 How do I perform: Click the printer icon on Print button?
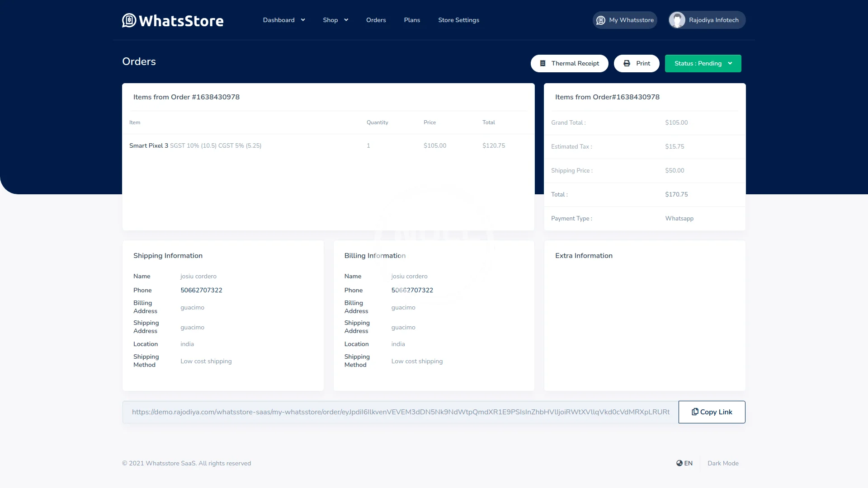click(627, 64)
